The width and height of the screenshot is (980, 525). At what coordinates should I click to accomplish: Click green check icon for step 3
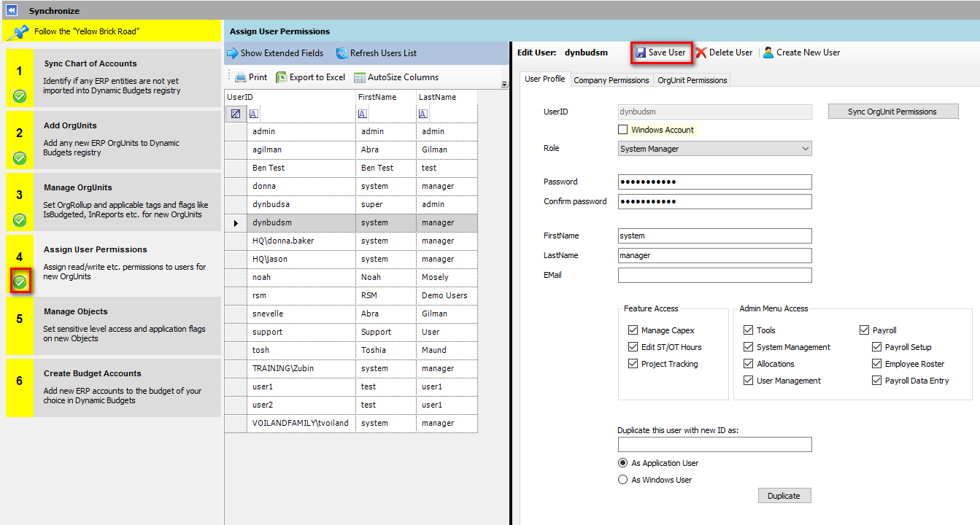click(20, 219)
